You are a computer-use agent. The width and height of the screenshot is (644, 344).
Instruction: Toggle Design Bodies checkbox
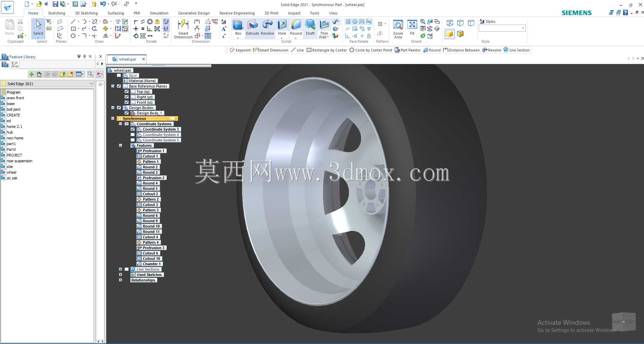click(119, 108)
